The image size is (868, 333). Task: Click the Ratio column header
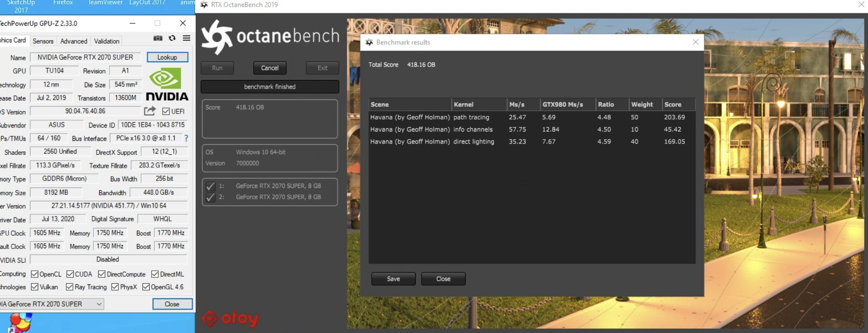pyautogui.click(x=612, y=104)
